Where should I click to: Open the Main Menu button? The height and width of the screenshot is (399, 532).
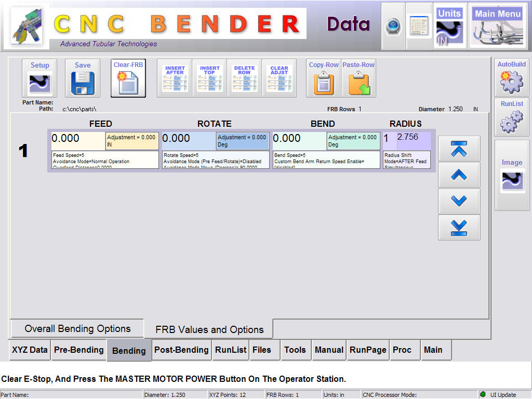(497, 26)
